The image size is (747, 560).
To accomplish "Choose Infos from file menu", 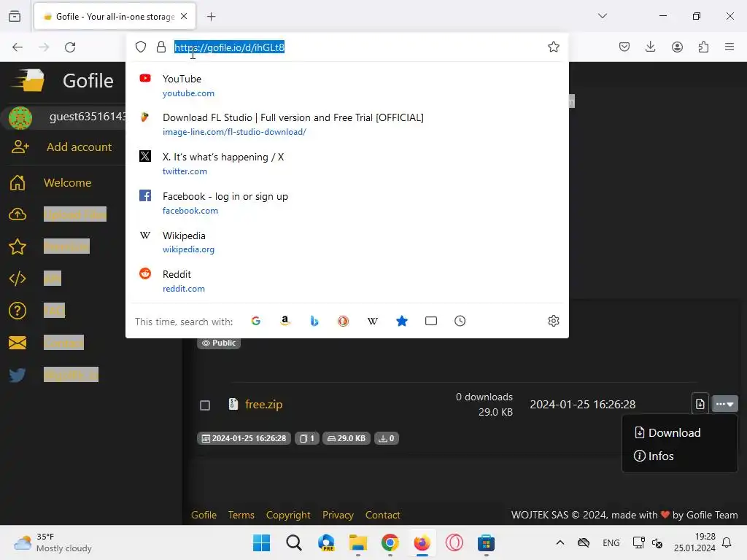I will (x=654, y=456).
